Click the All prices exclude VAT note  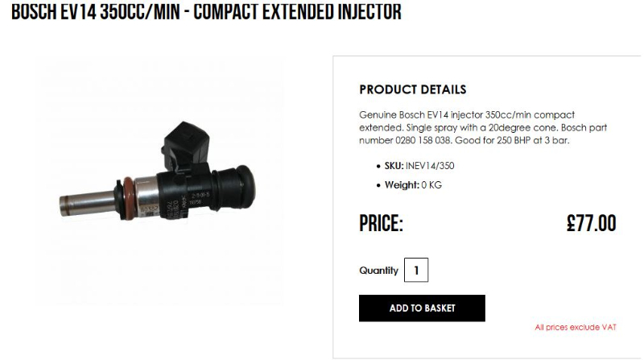click(575, 327)
